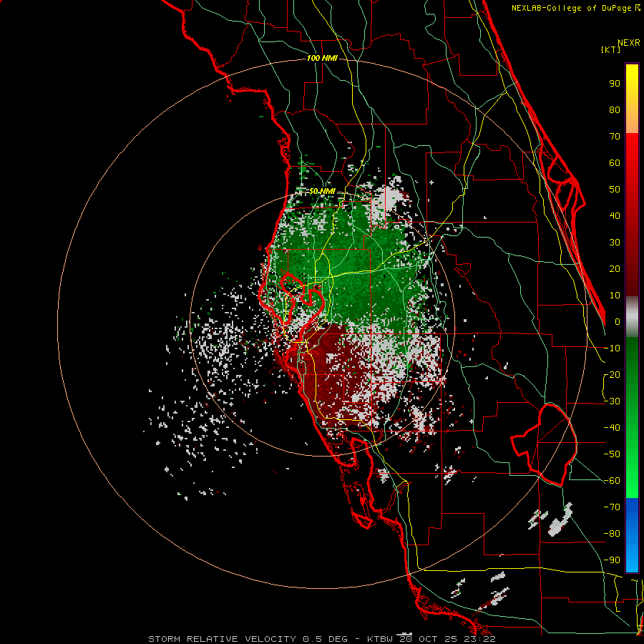Click the -50 value on velocity scale
Viewport: 644px width, 644px height.
click(x=612, y=454)
